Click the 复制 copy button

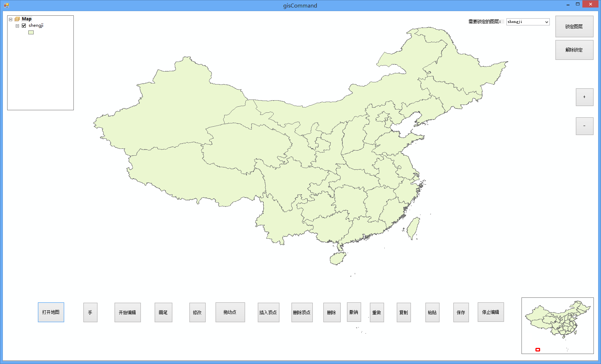point(404,312)
